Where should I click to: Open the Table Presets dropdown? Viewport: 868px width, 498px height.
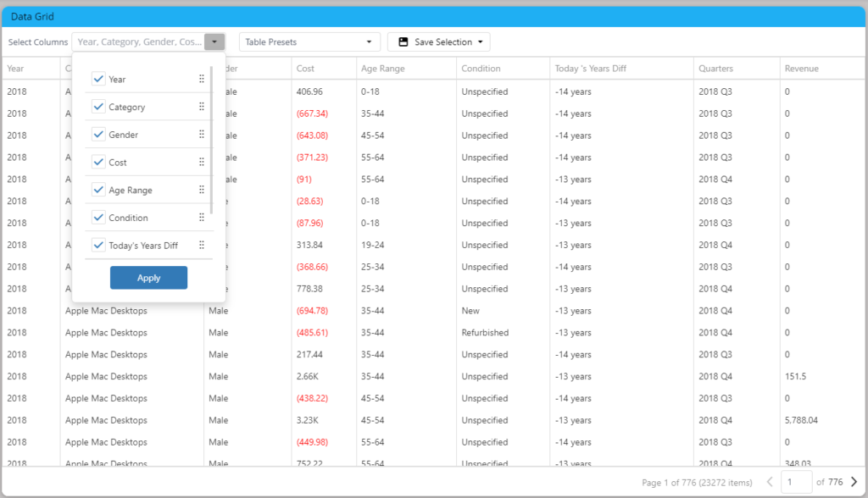point(309,41)
